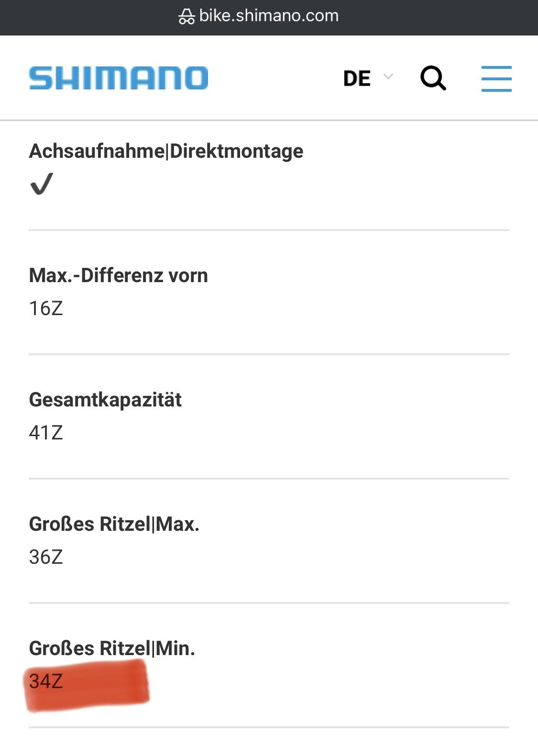Open the search magnifier icon

[x=433, y=78]
